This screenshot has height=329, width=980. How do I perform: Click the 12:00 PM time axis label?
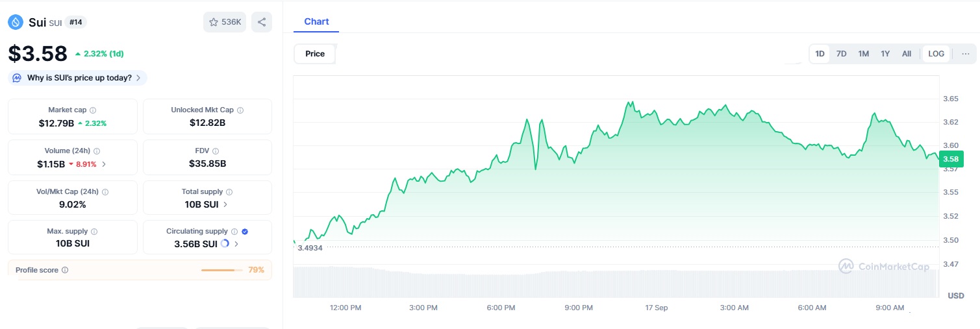coord(346,308)
